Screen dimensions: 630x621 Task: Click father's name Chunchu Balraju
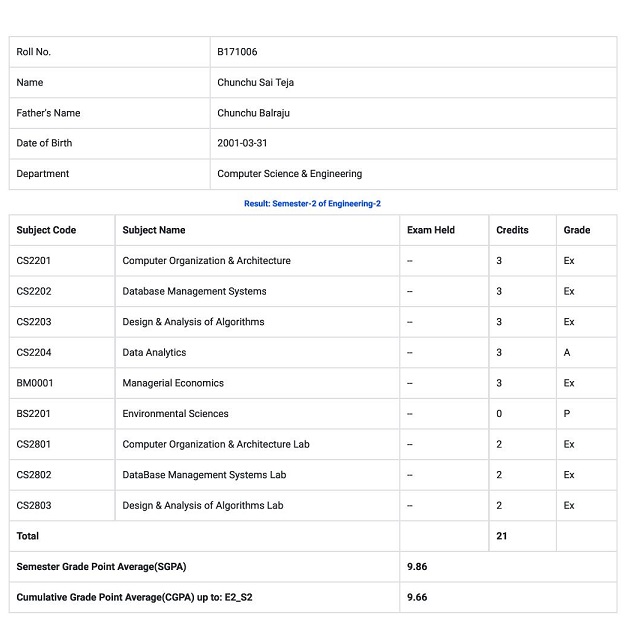pos(253,113)
